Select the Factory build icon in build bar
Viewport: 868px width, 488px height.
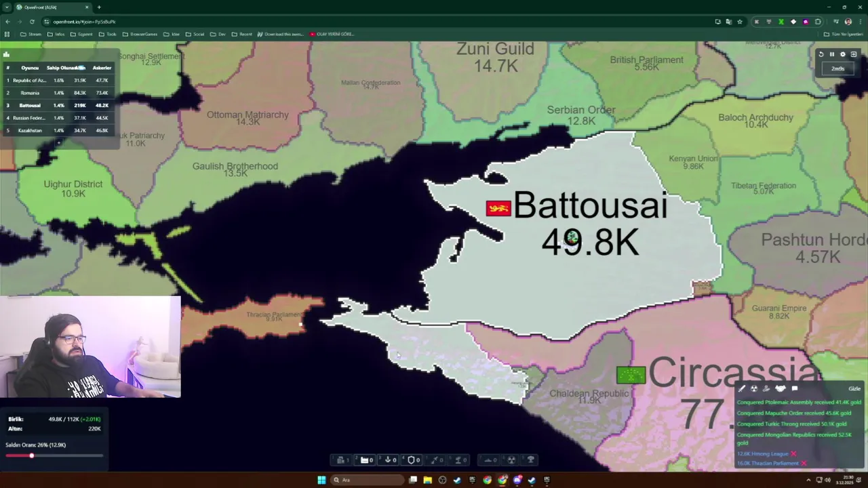[x=365, y=460]
